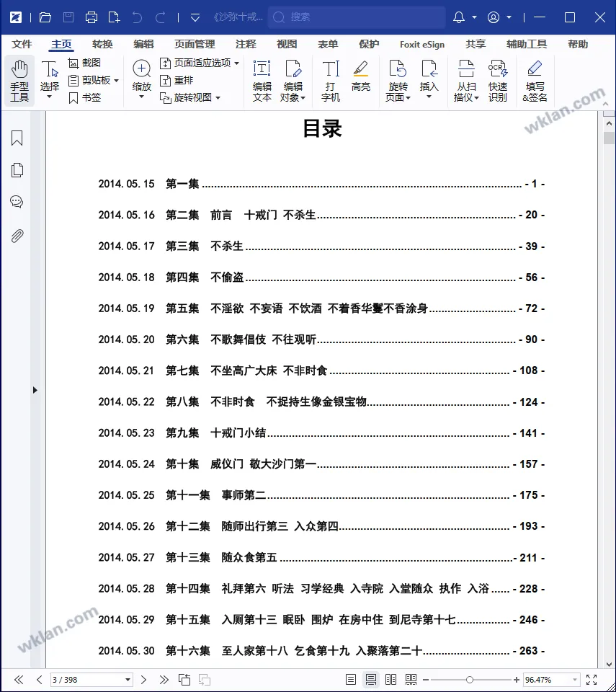Open the Protect (保护) tab

[368, 44]
